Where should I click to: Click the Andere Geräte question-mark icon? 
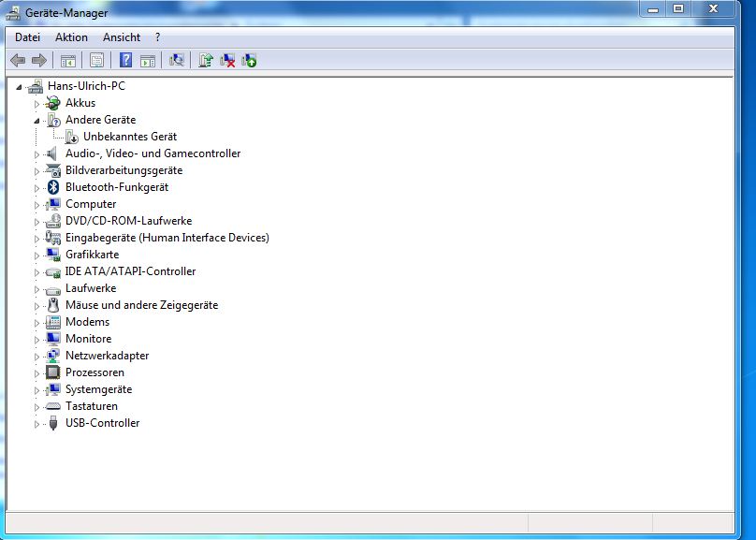point(53,120)
